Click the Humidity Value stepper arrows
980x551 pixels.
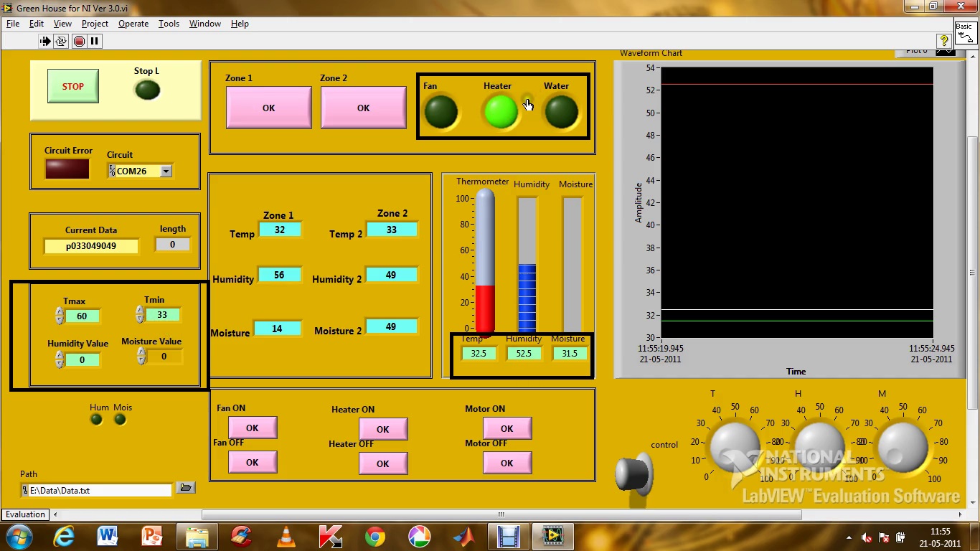[x=60, y=360]
